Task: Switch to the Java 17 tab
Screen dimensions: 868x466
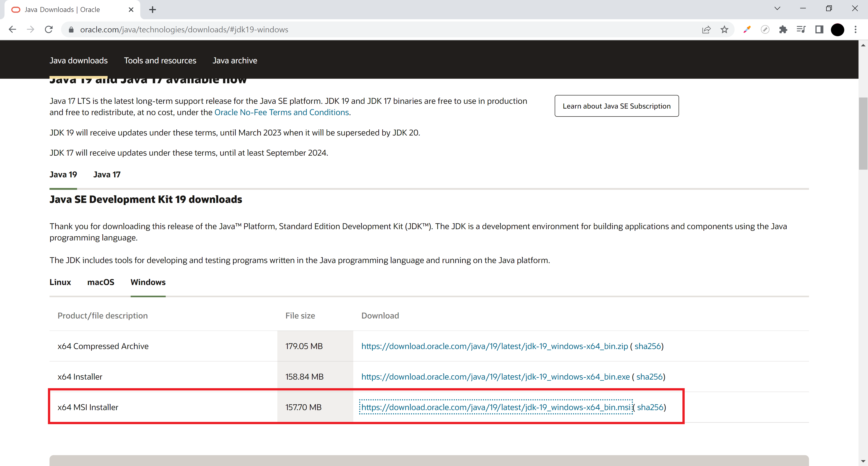Action: (x=107, y=174)
